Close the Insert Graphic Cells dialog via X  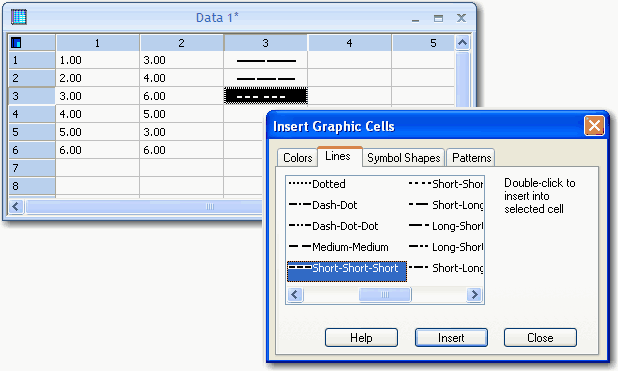pyautogui.click(x=594, y=126)
